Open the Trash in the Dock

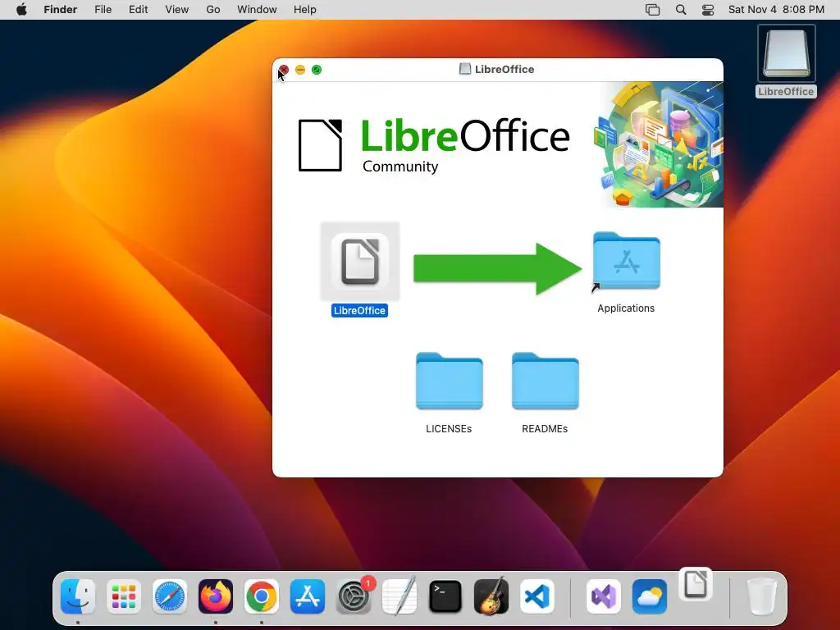tap(761, 596)
